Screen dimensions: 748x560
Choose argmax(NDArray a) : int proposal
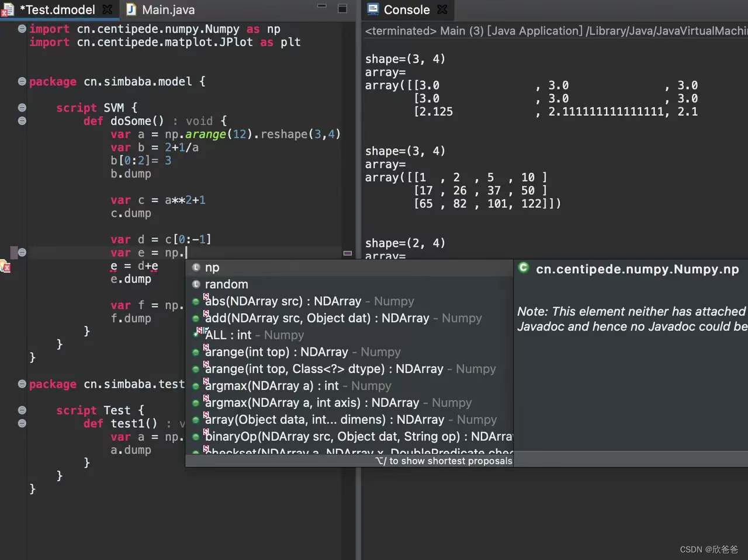pyautogui.click(x=349, y=386)
